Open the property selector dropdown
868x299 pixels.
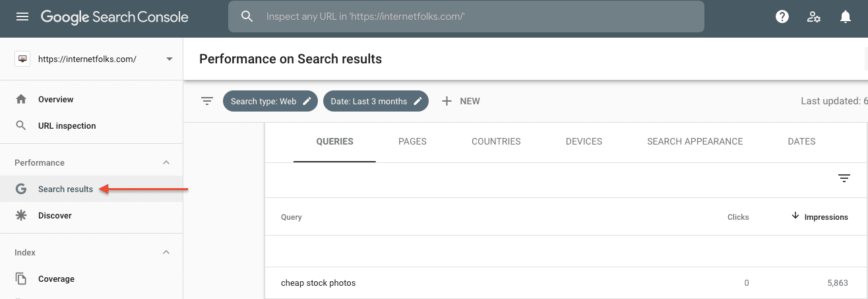tap(170, 59)
